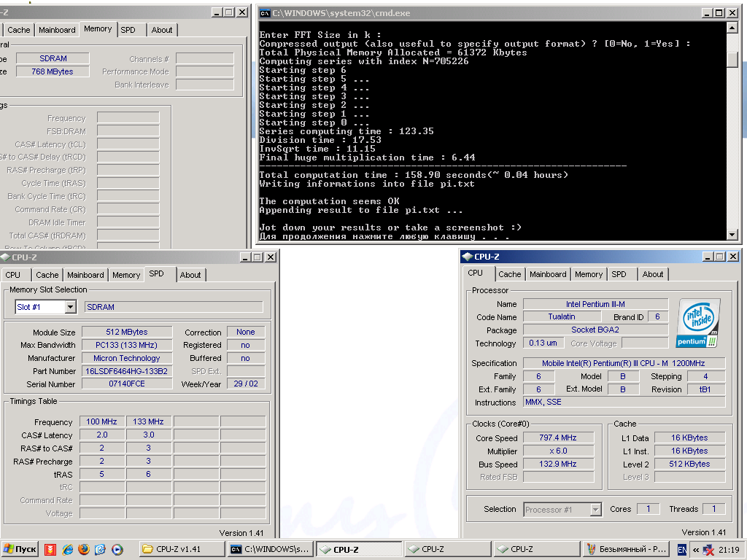Open the cmd.exe window system menu icon
The image size is (747, 560).
(x=265, y=13)
